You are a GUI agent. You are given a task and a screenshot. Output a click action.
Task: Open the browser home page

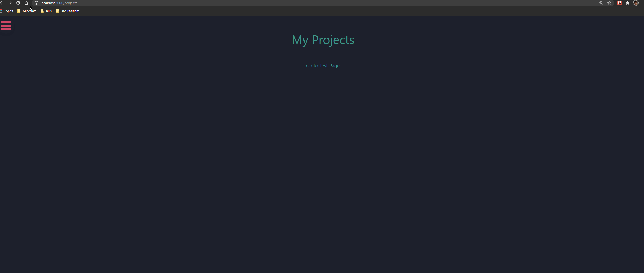[26, 3]
